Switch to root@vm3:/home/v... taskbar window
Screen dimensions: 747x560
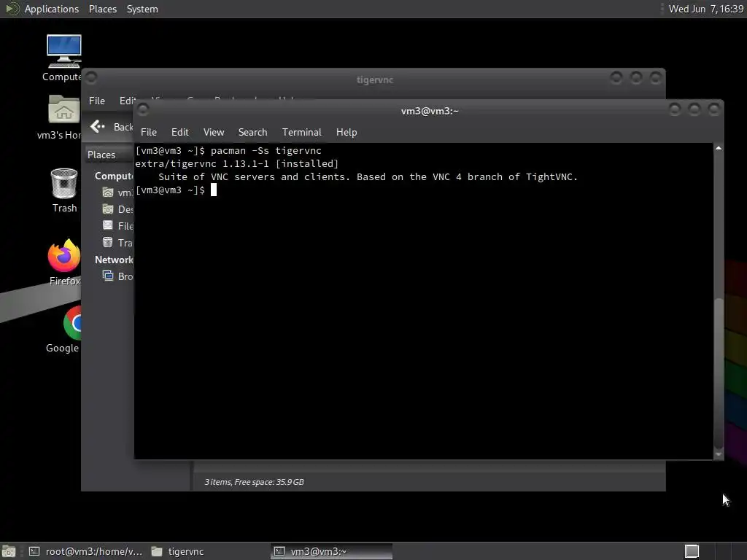pos(86,551)
